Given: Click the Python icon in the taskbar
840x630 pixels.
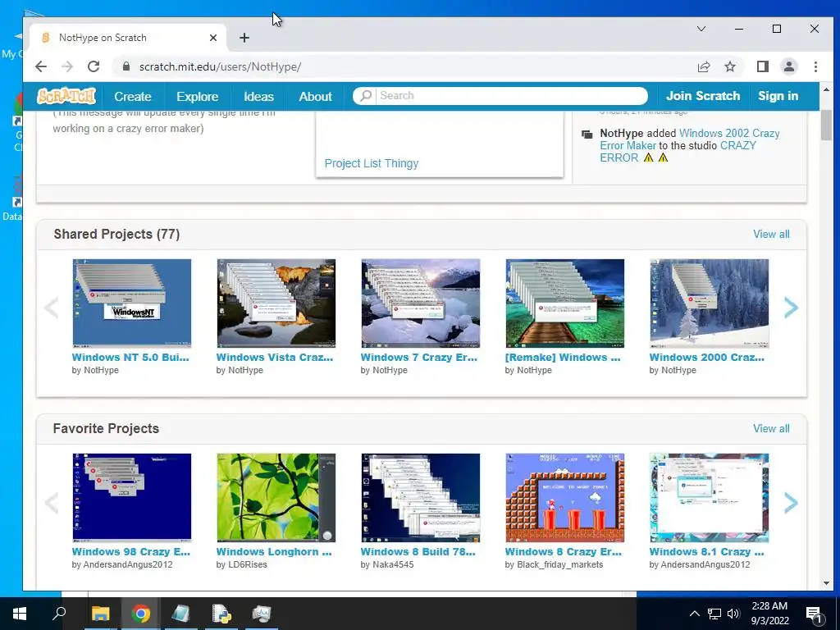Looking at the screenshot, I should (x=221, y=614).
